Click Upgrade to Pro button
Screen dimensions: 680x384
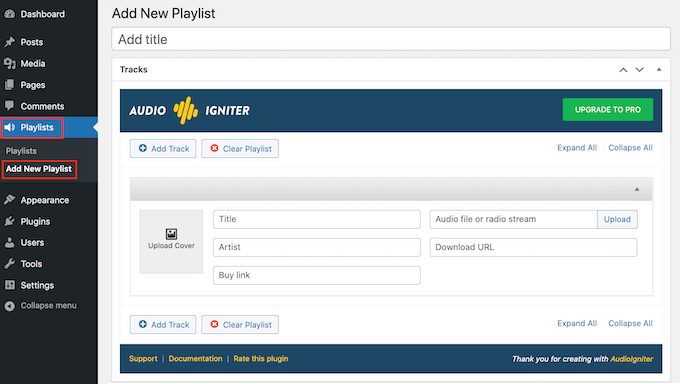click(608, 110)
